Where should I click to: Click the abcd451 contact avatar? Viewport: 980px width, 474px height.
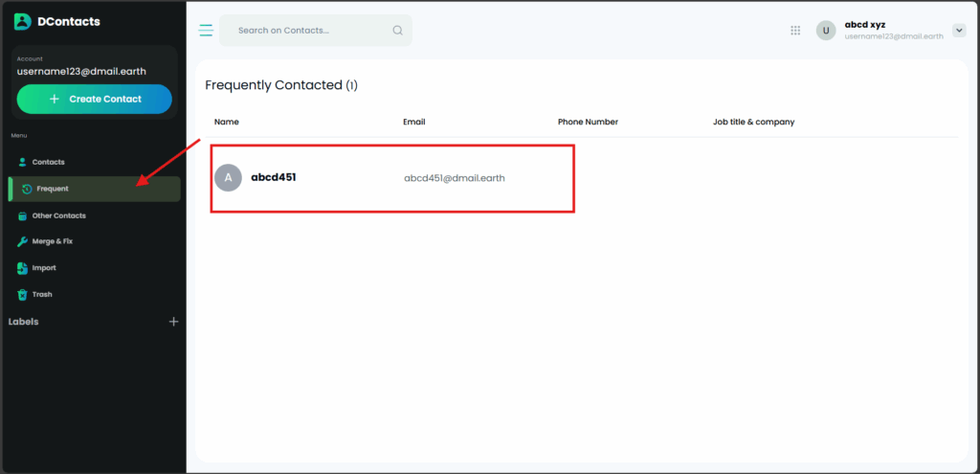pyautogui.click(x=228, y=177)
